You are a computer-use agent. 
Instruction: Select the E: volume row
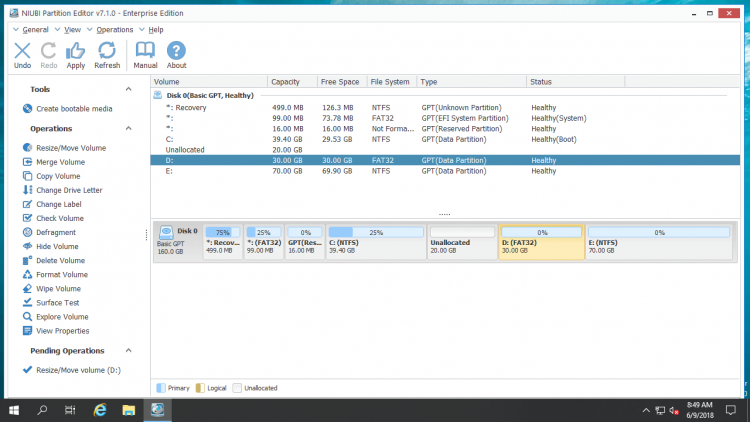[x=445, y=171]
